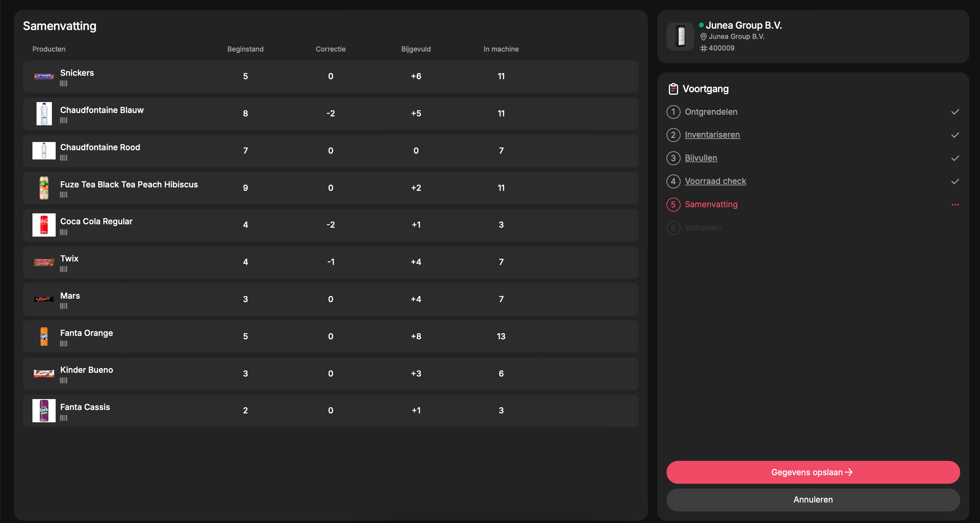Click barcode icon under Coca Cola Regular
Viewport: 980px width, 523px height.
tap(64, 232)
